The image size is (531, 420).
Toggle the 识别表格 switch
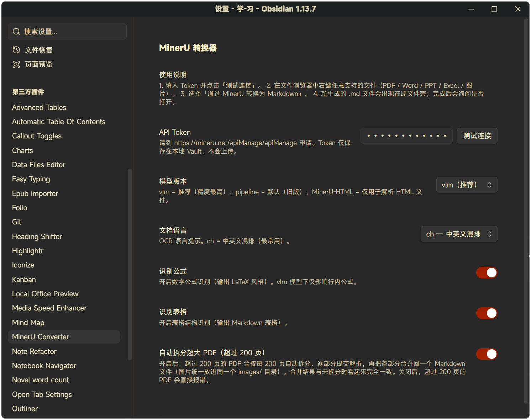[487, 313]
